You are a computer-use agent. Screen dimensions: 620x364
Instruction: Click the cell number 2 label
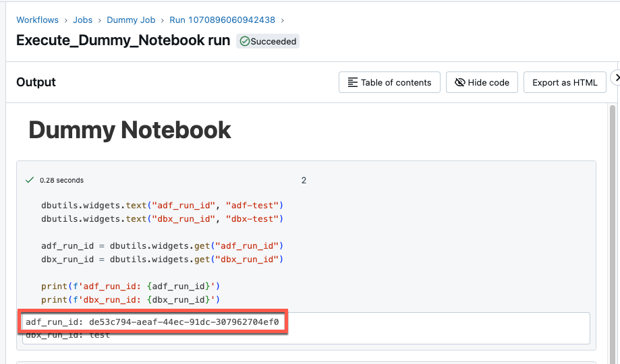pyautogui.click(x=304, y=181)
